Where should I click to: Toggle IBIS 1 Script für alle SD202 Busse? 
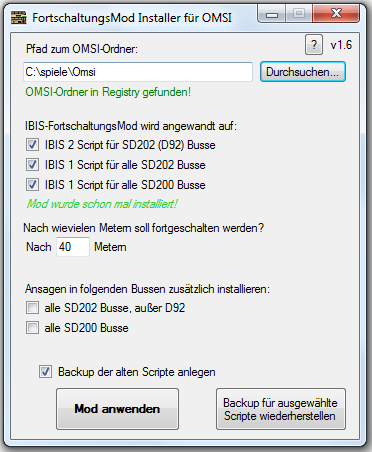click(x=32, y=165)
